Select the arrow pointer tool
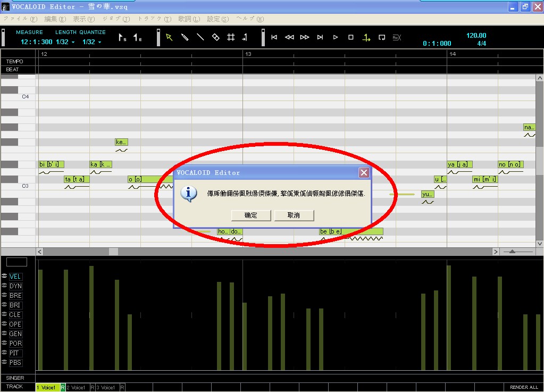 (169, 37)
